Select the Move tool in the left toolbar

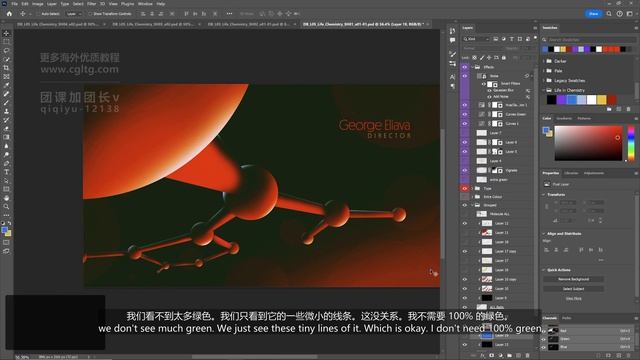click(x=6, y=33)
